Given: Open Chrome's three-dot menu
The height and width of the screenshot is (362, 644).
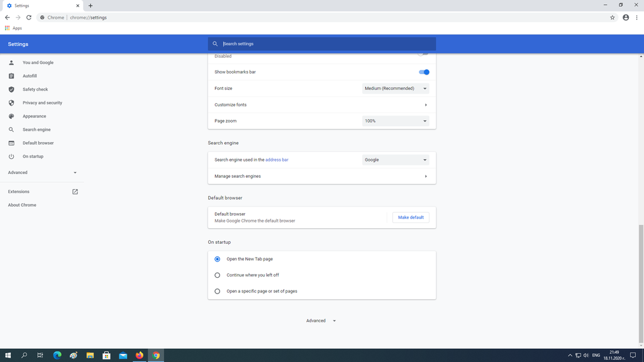Looking at the screenshot, I should tap(636, 18).
